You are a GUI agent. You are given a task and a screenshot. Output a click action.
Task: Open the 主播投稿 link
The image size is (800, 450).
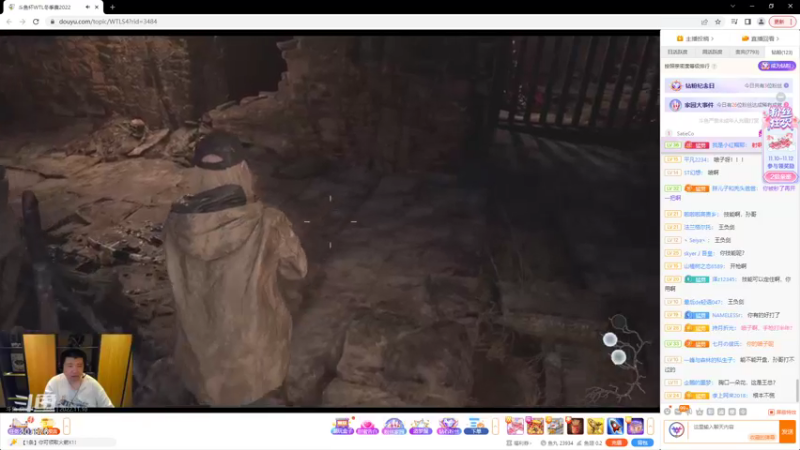coord(695,39)
